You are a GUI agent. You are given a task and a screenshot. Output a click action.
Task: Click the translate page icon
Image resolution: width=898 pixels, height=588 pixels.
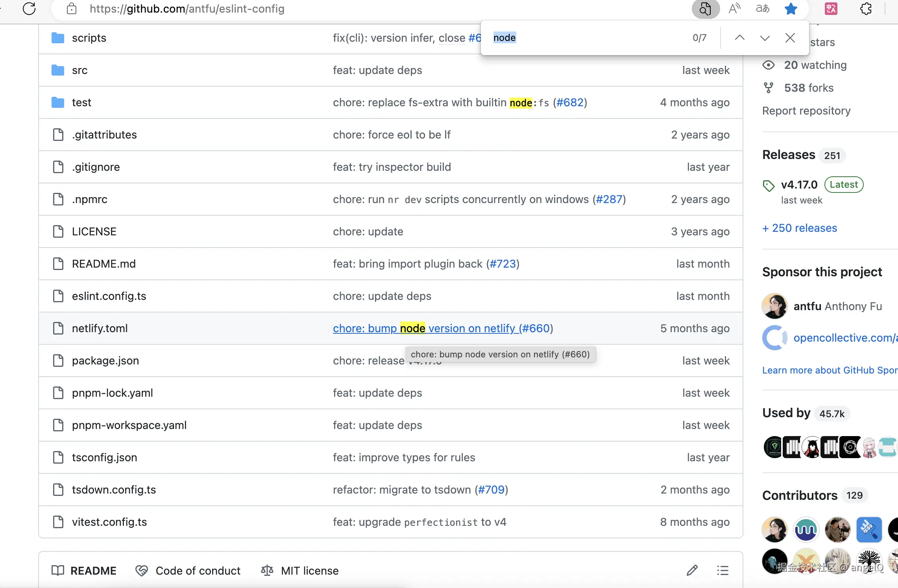[763, 9]
